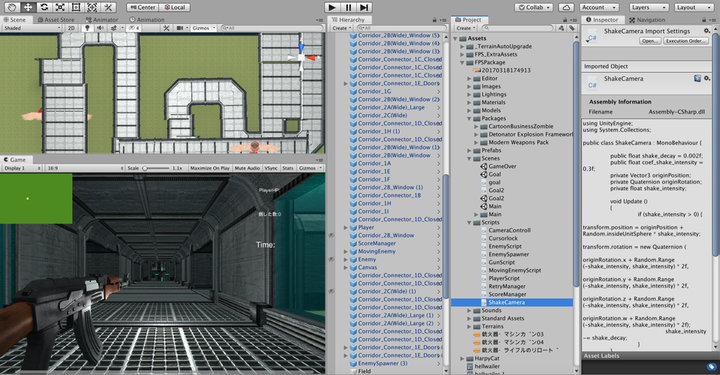Image resolution: width=720 pixels, height=375 pixels.
Task: Start Play mode
Action: click(x=332, y=7)
